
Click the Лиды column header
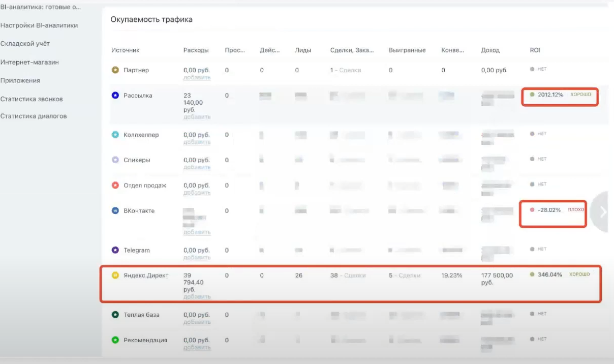303,50
